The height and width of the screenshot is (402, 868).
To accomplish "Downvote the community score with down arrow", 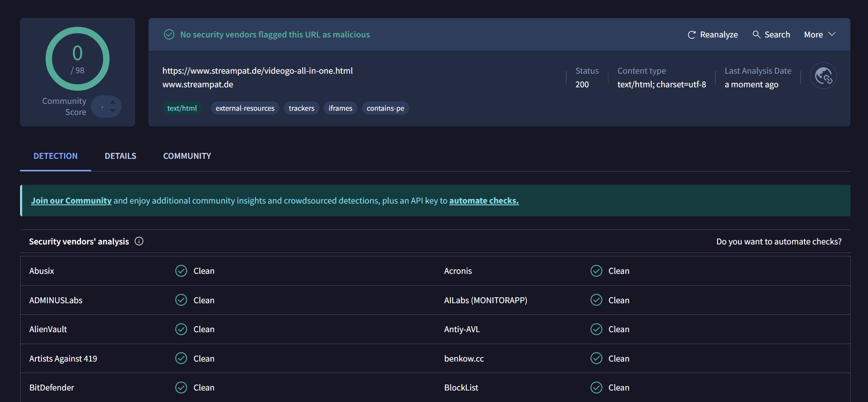I will pos(113,111).
